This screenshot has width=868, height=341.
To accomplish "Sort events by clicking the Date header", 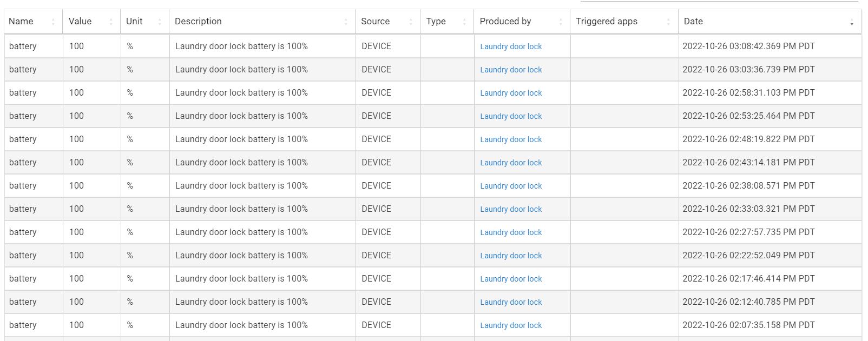I will click(x=693, y=21).
